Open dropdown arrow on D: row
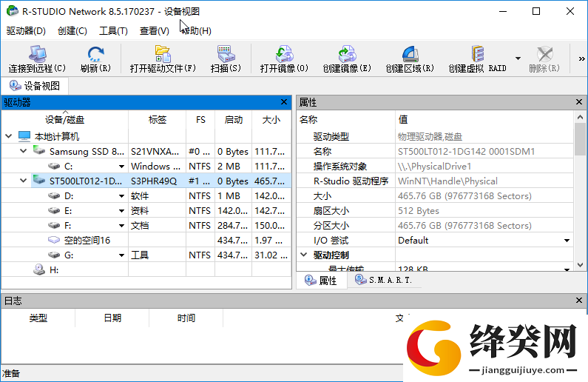The image size is (588, 382). point(121,196)
